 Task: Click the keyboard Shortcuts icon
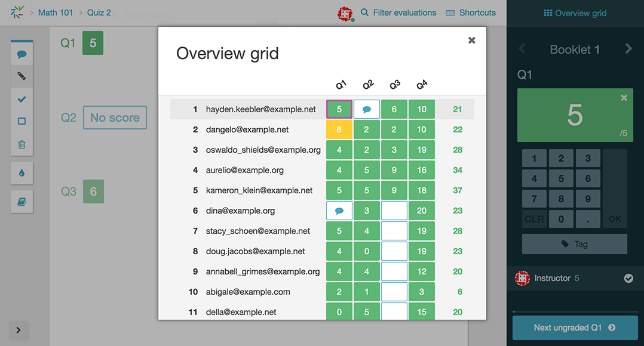tap(450, 13)
